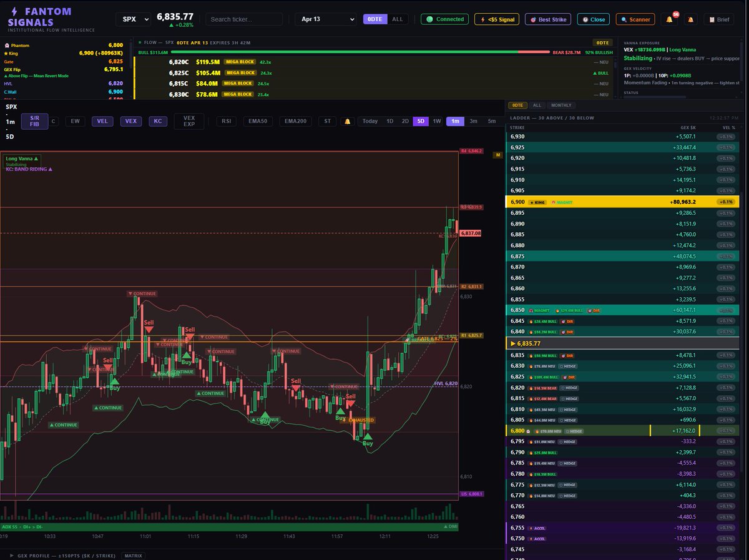The height and width of the screenshot is (560, 749).
Task: Toggle the VEL overlay
Action: (x=102, y=121)
